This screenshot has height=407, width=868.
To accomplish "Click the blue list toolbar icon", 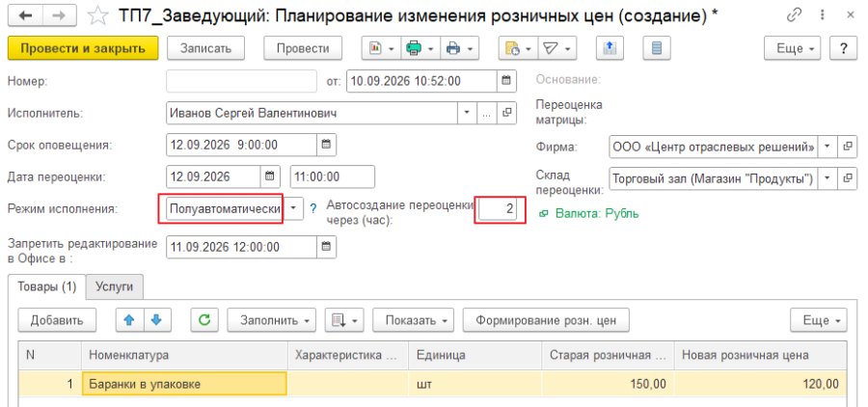I will click(x=657, y=49).
